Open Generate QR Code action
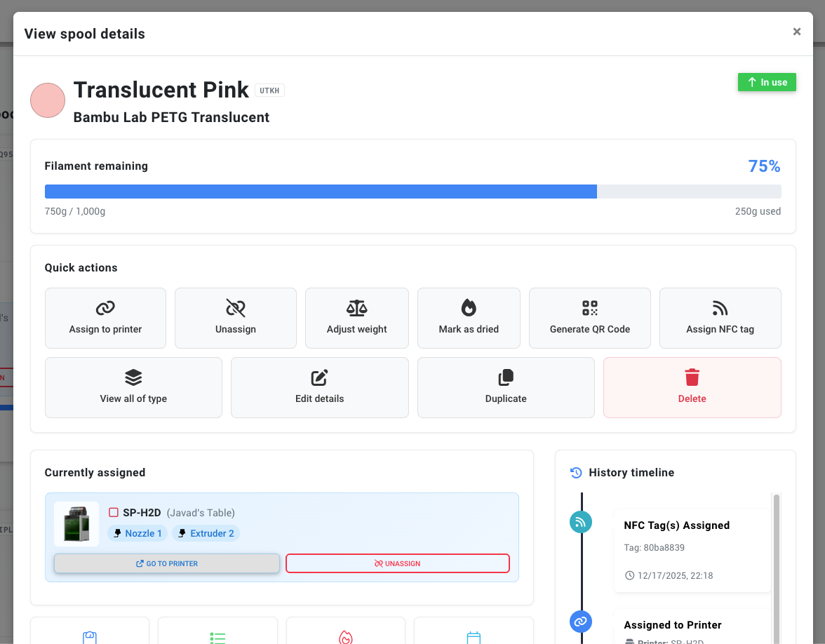 (x=589, y=318)
